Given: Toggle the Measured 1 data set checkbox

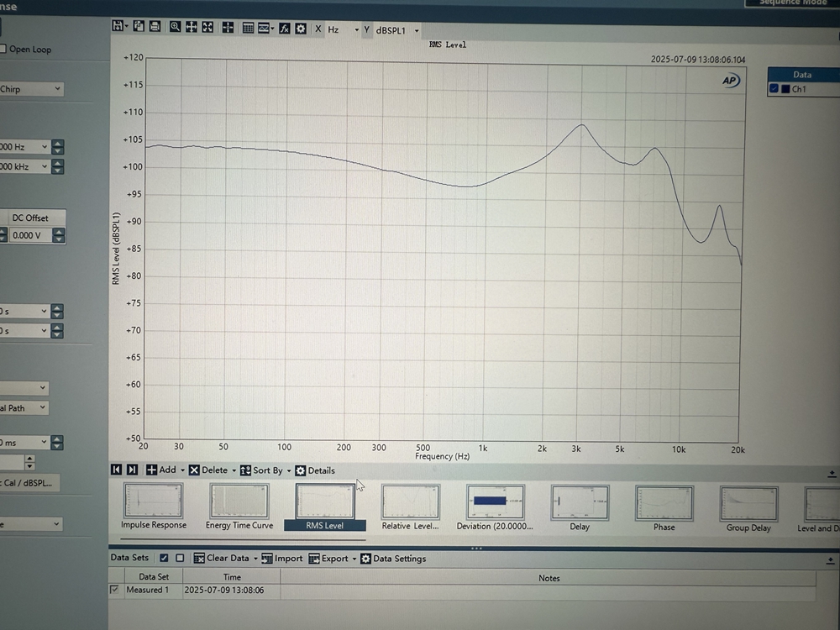Looking at the screenshot, I should (115, 591).
